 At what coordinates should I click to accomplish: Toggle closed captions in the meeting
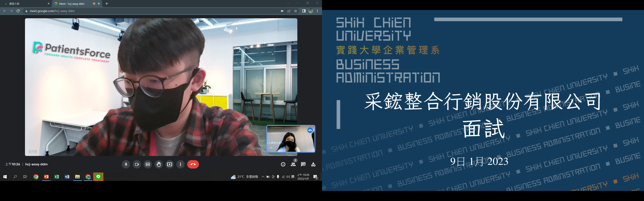(x=148, y=164)
